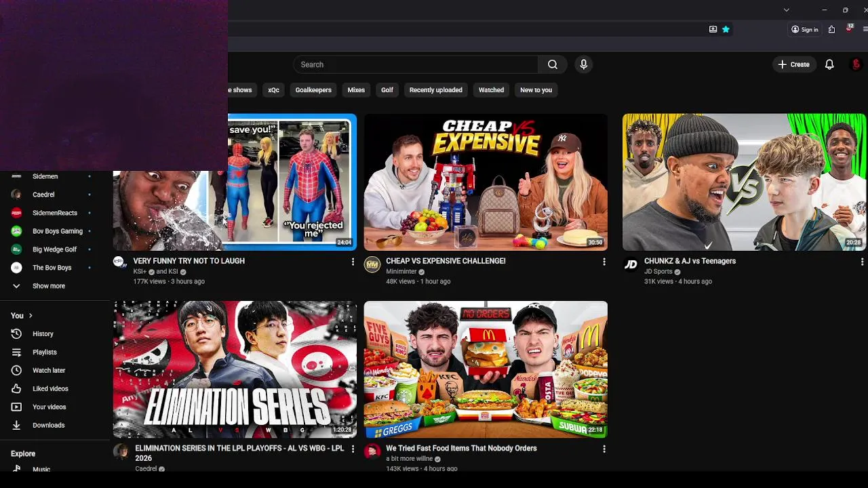Open KSI+ channel avatar

click(120, 262)
